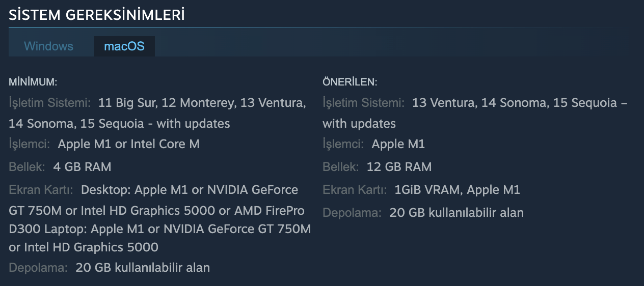Screen dimensions: 644x286
Task: Click the "1GiB VRAM, Apple M1" text
Action: click(457, 190)
